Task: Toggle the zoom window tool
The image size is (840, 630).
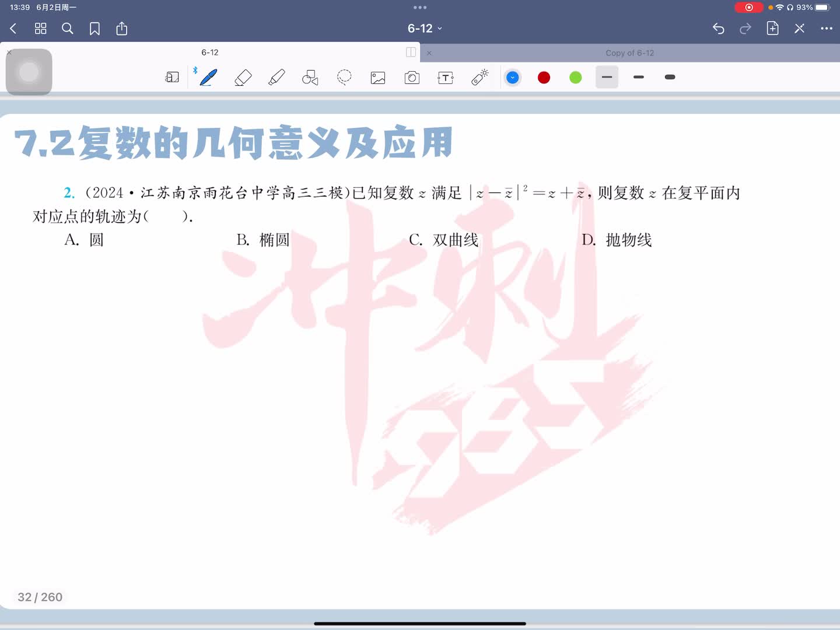Action: [172, 78]
